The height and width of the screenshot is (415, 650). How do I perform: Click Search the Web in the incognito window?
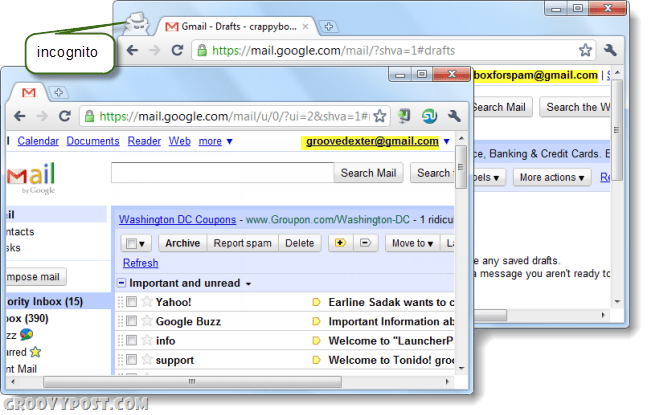coord(576,107)
